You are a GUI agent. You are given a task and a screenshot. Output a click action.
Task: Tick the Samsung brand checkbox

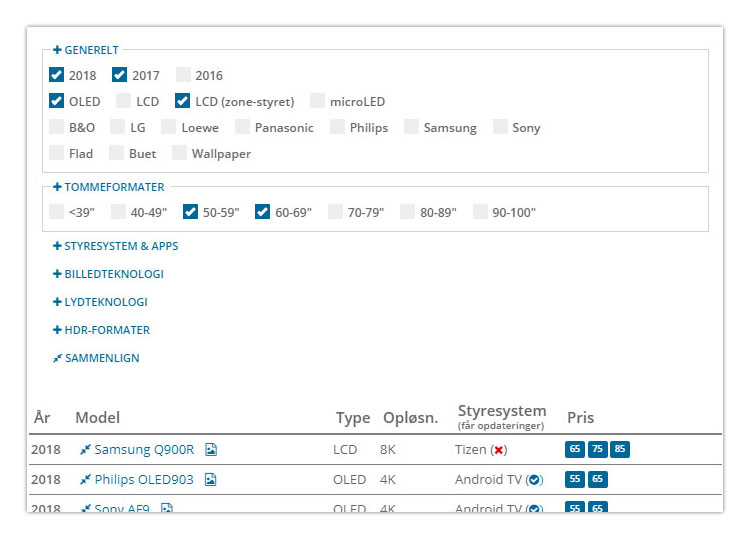point(411,126)
